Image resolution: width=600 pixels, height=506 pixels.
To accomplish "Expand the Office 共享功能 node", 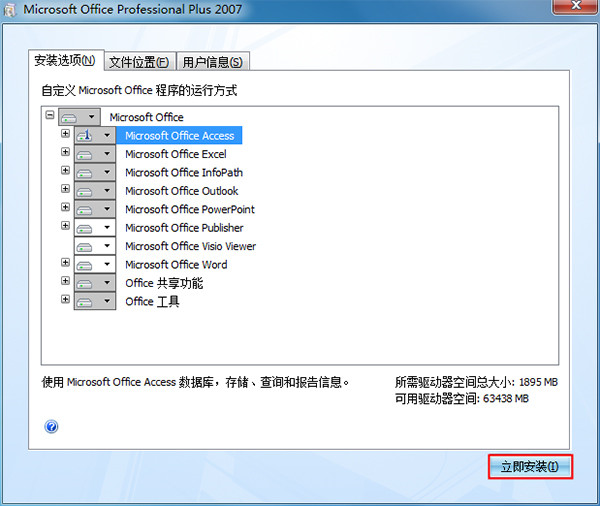I will click(x=65, y=281).
